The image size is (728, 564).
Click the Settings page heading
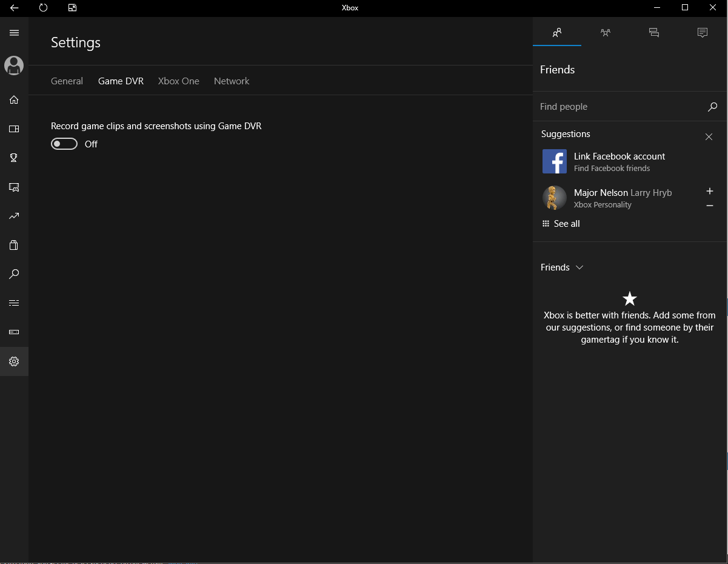(x=76, y=42)
